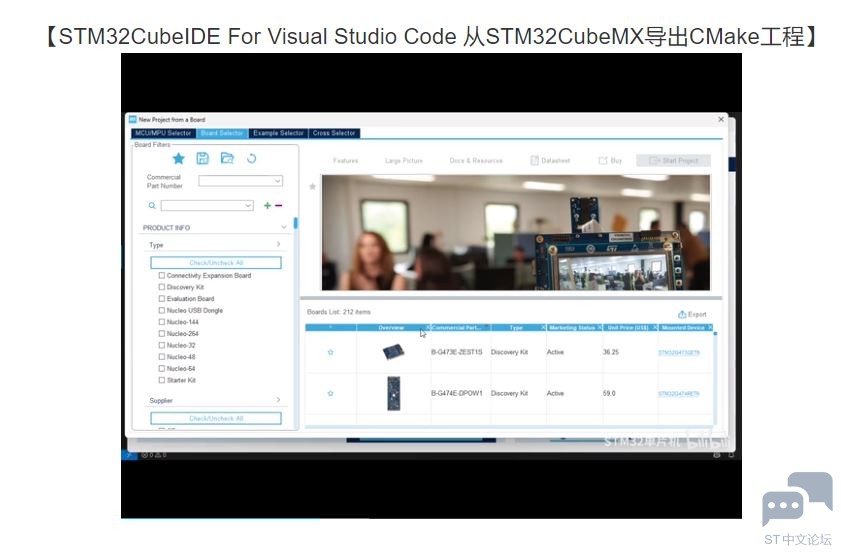Screen dimensions: 841x555
Task: Click the Start Project button
Action: tap(674, 160)
